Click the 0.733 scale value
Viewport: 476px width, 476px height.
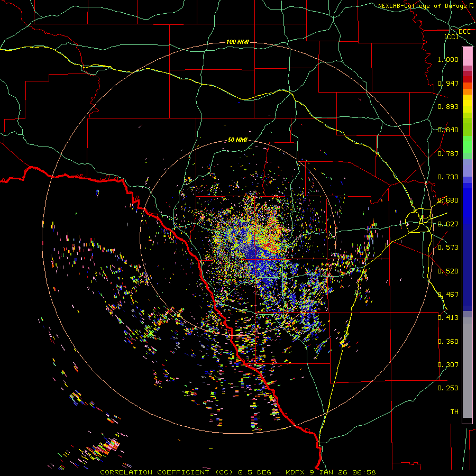448,177
